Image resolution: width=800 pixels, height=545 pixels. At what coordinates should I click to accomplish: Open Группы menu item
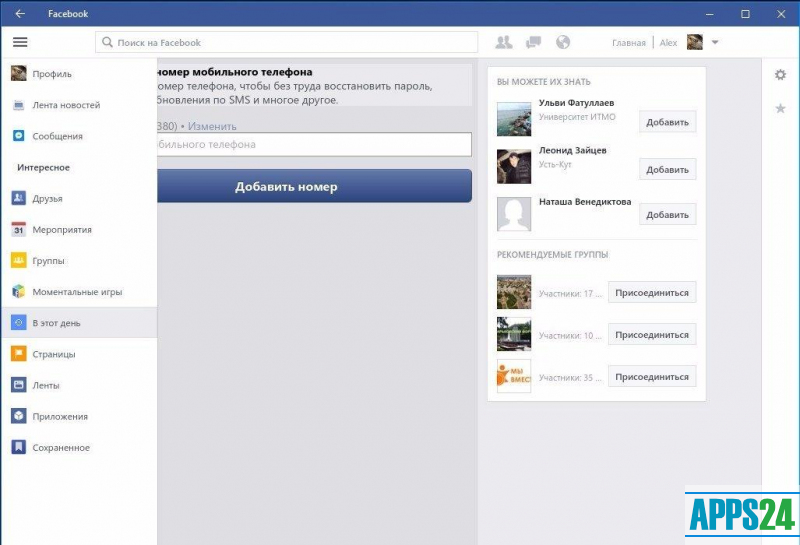click(x=79, y=261)
